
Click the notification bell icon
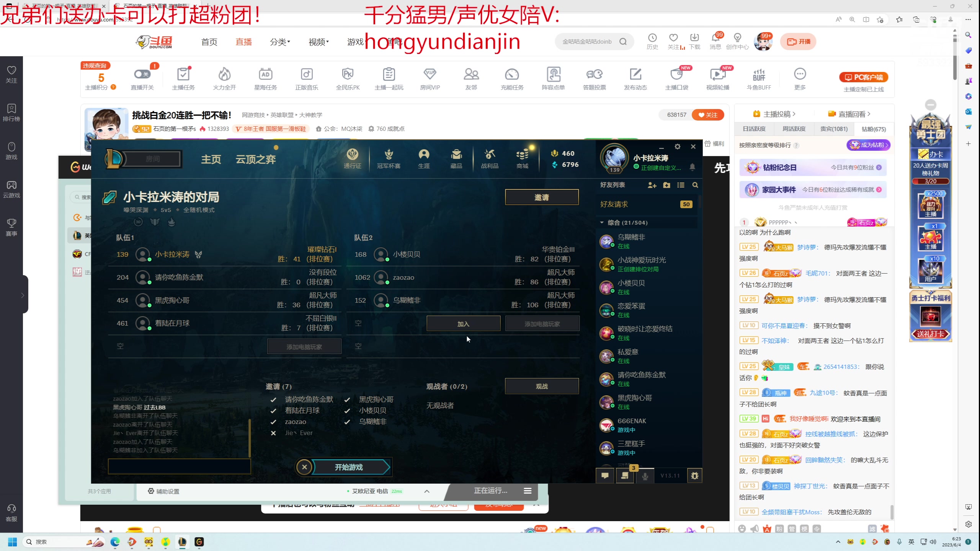click(692, 167)
